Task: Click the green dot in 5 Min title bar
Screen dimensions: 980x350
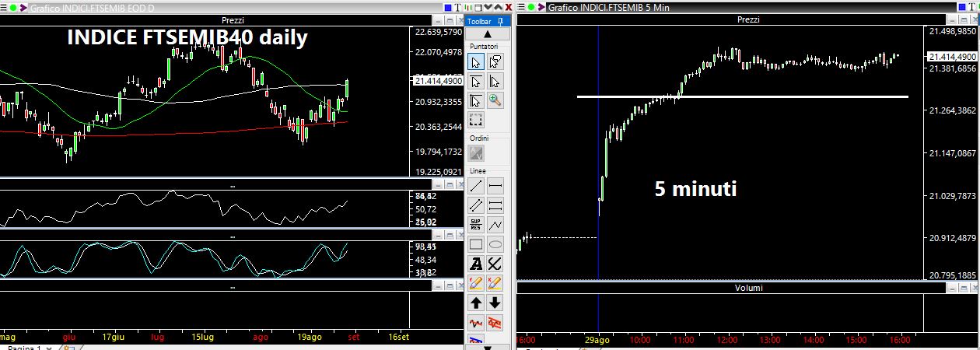Action: (533, 8)
